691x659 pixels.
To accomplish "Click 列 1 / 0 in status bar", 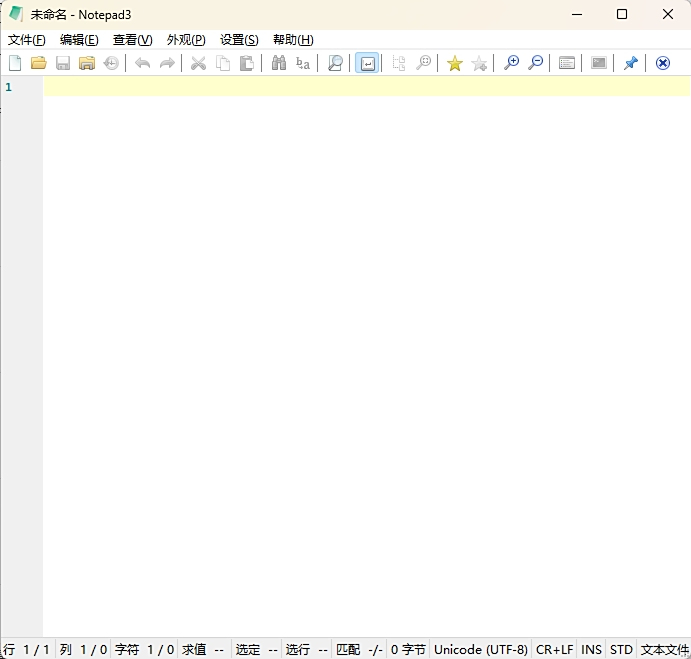I will click(83, 649).
